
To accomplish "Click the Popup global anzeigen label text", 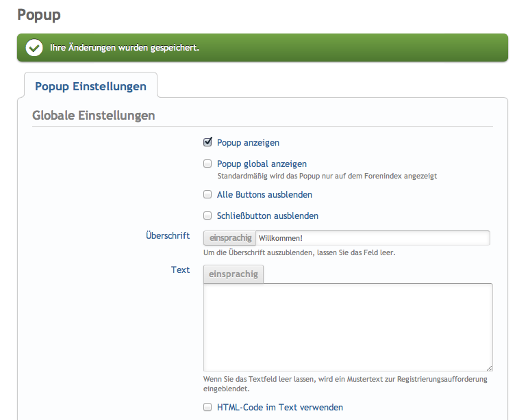I will [262, 164].
